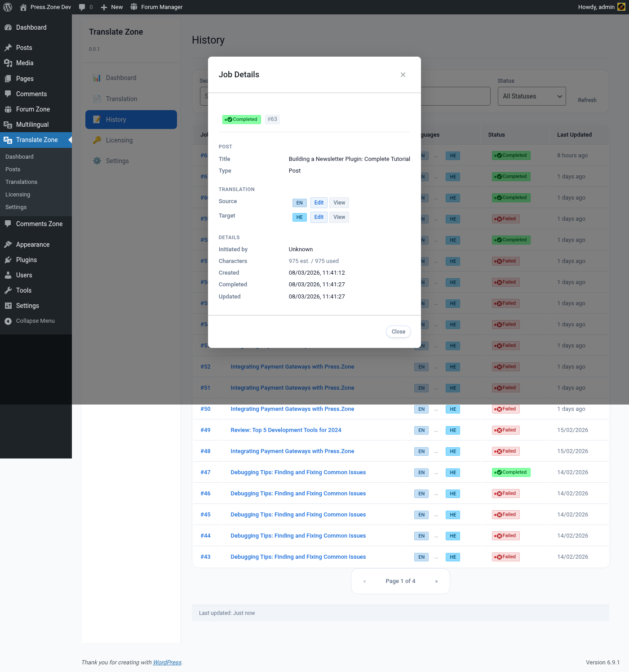Click Edit for the Target language
629x672 pixels.
pos(319,217)
